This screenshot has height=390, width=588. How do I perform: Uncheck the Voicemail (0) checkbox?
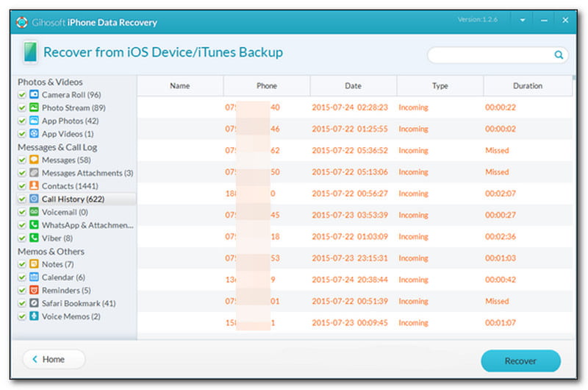pyautogui.click(x=23, y=212)
